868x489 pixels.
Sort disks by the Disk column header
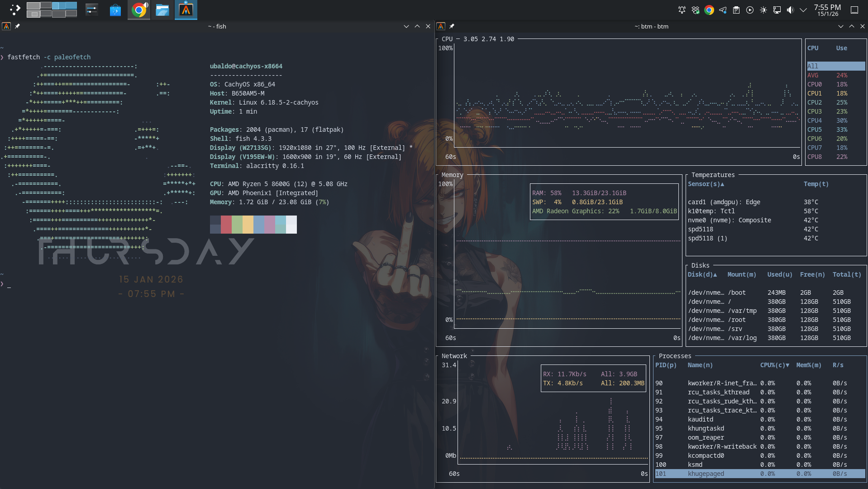(x=702, y=274)
